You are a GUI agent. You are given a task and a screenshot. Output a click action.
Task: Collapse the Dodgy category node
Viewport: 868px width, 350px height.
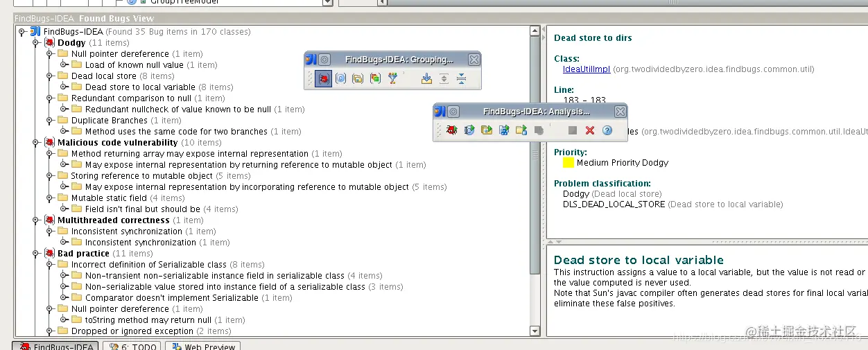(x=36, y=43)
